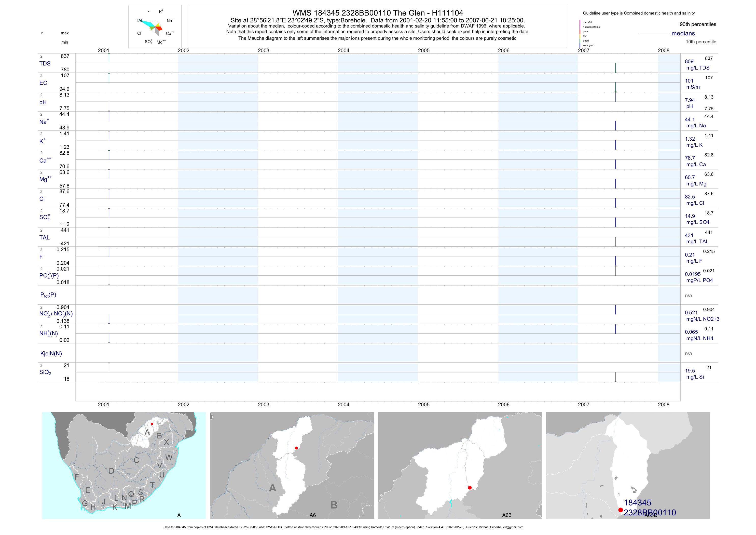Click the 2007 SiO2 data bar
This screenshot has height=535, width=756.
pyautogui.click(x=615, y=377)
